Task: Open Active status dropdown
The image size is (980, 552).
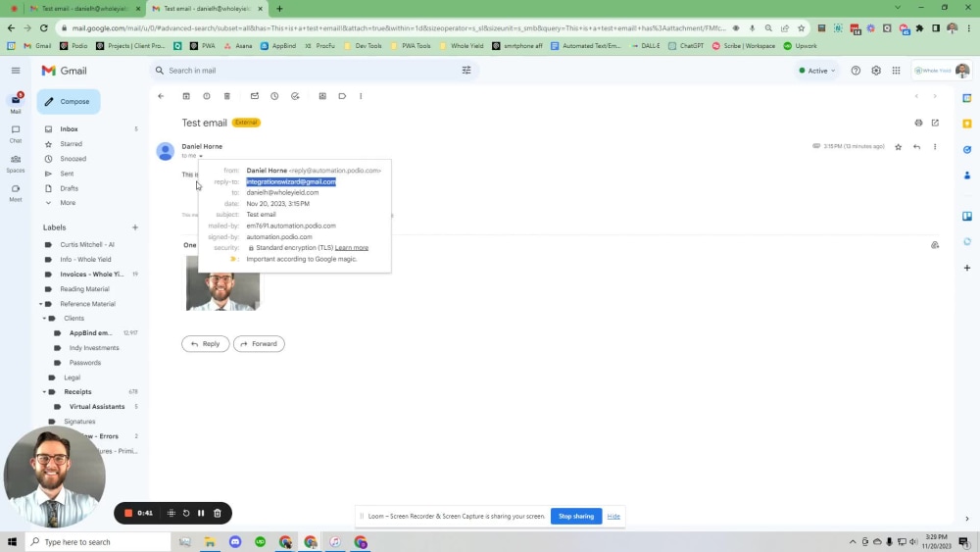Action: pos(817,71)
